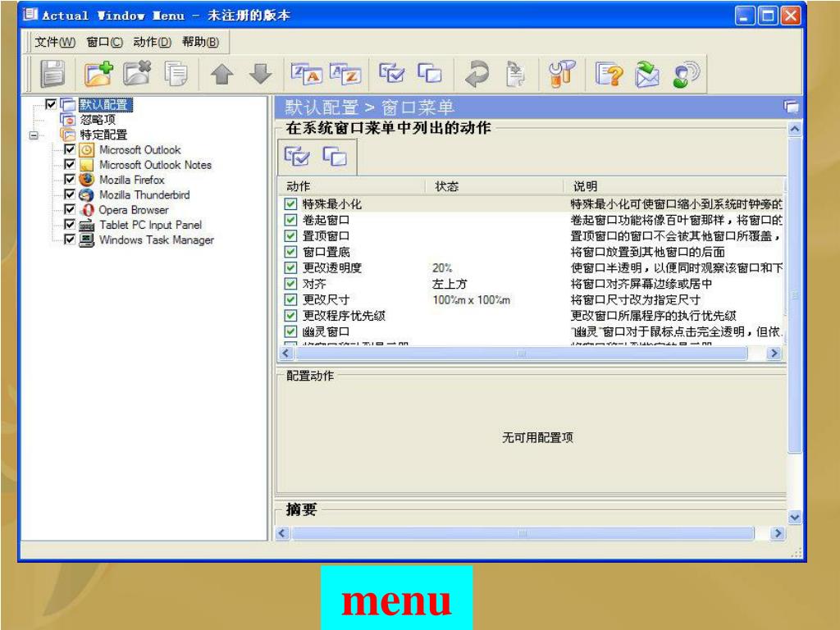This screenshot has height=630, width=840.
Task: Uncheck the Microsoft Outlook Notes checkbox
Action: coord(69,164)
